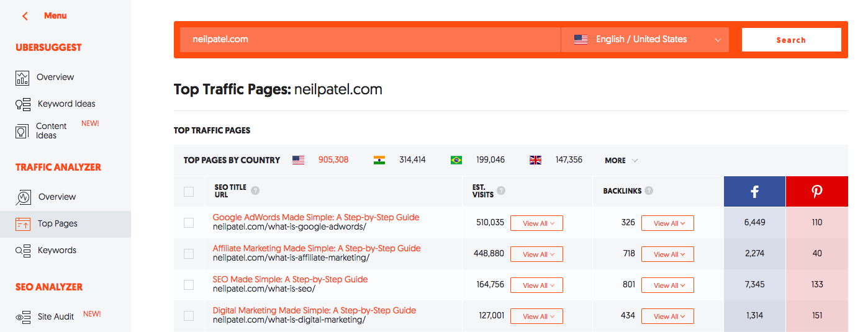Expand View All visits for Google AdWords
Viewport: 868px width, 332px height.
pyautogui.click(x=536, y=223)
